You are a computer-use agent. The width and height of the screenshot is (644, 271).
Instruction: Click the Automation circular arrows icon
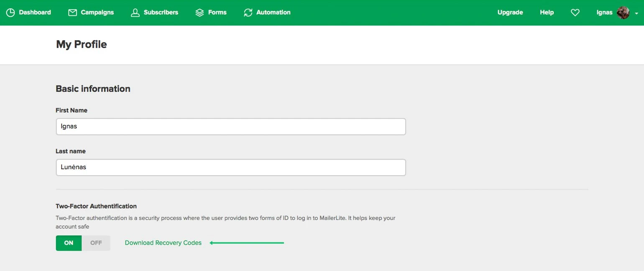(x=248, y=13)
